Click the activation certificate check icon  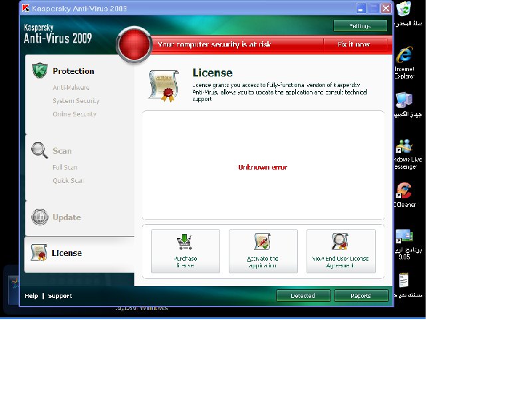coord(263,241)
